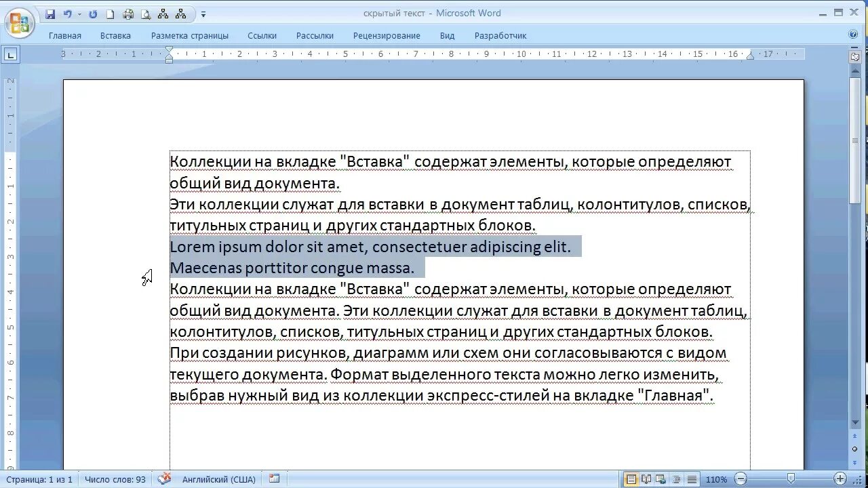
Task: Click the vertical scrollbar up arrow
Action: pos(855,70)
